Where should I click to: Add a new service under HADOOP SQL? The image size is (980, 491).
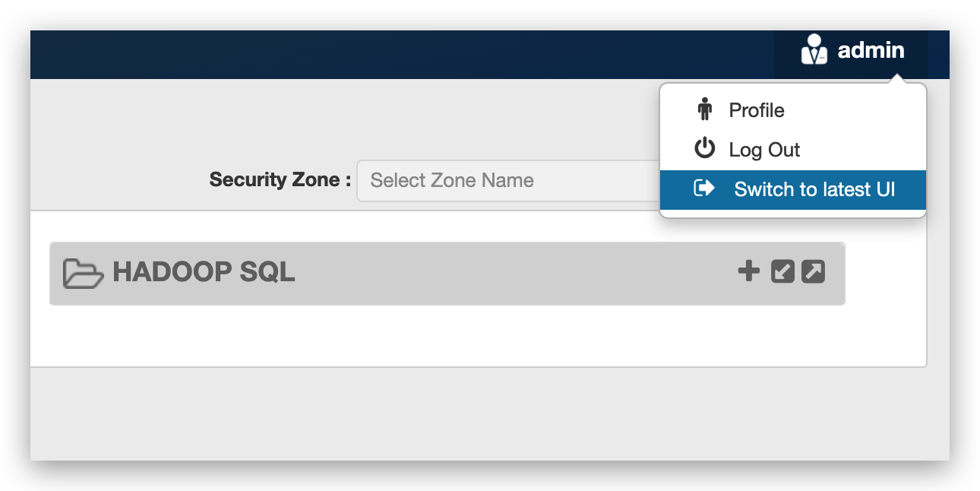click(748, 271)
